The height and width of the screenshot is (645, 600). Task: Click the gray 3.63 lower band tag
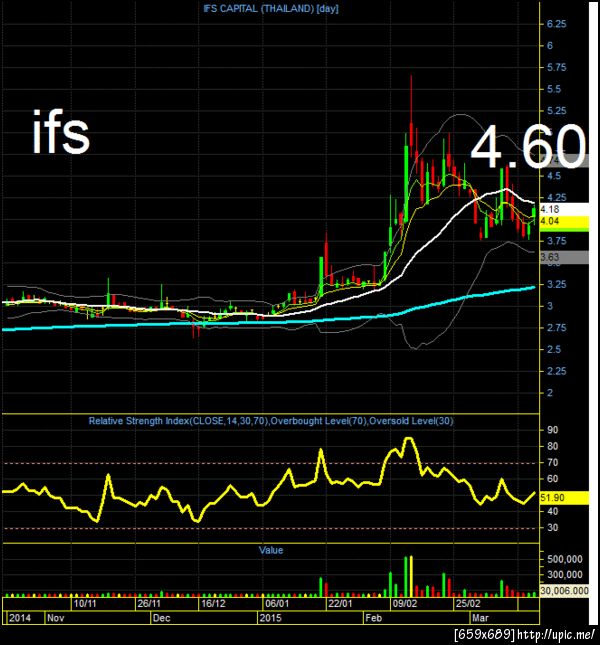pos(564,258)
